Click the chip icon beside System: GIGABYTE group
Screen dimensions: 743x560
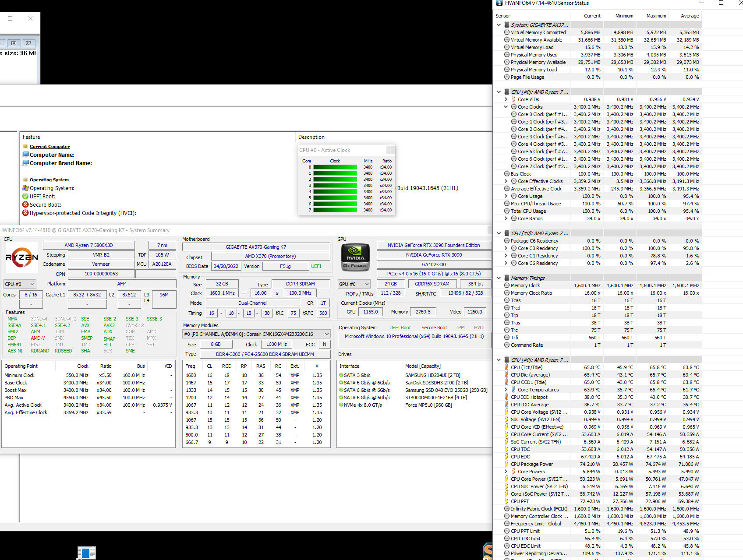507,25
